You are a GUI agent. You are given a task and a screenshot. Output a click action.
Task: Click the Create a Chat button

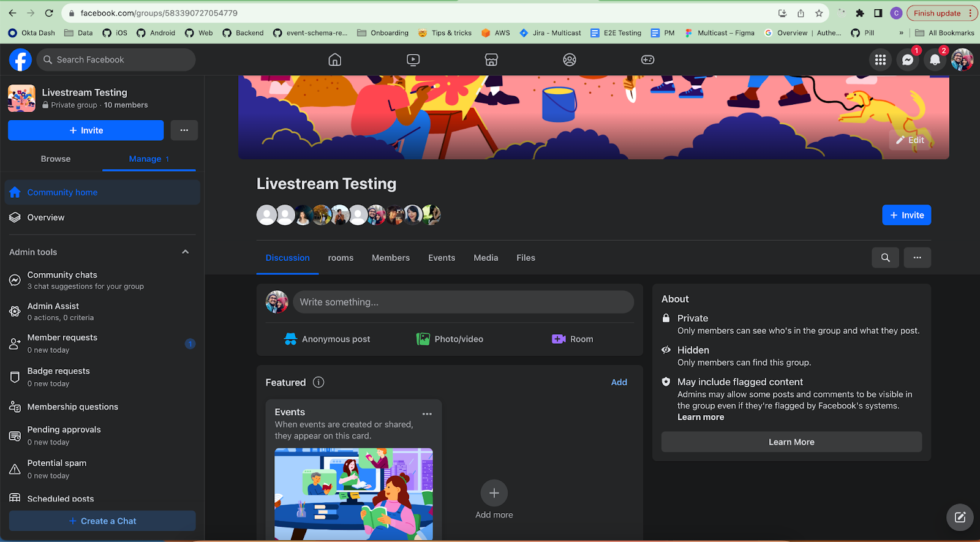102,521
